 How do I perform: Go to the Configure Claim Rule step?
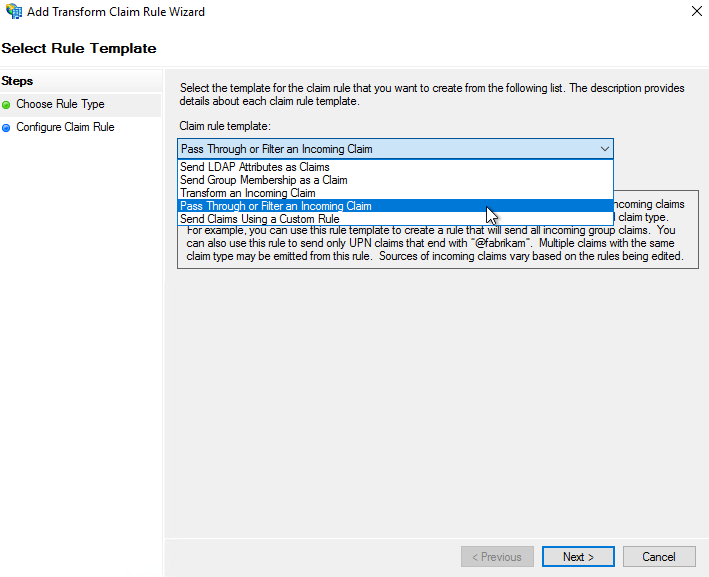pos(65,127)
